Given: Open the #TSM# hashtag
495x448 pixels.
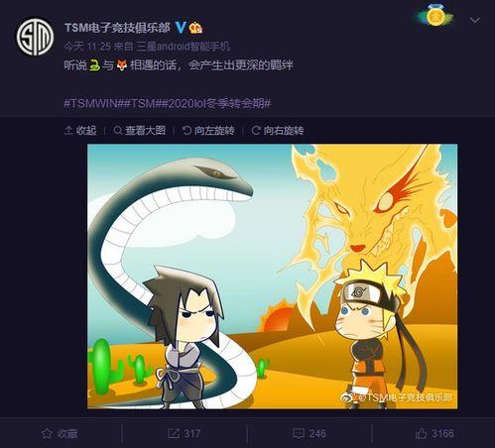Looking at the screenshot, I should pos(143,104).
